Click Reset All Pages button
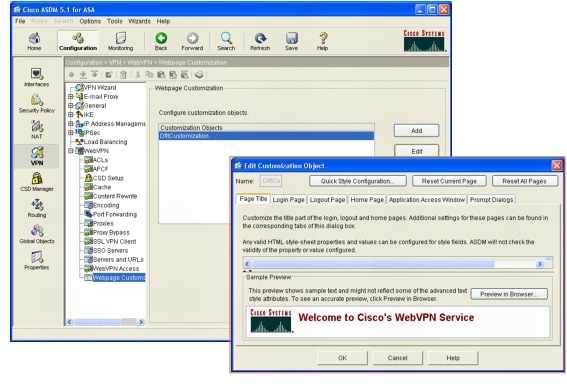 (524, 181)
